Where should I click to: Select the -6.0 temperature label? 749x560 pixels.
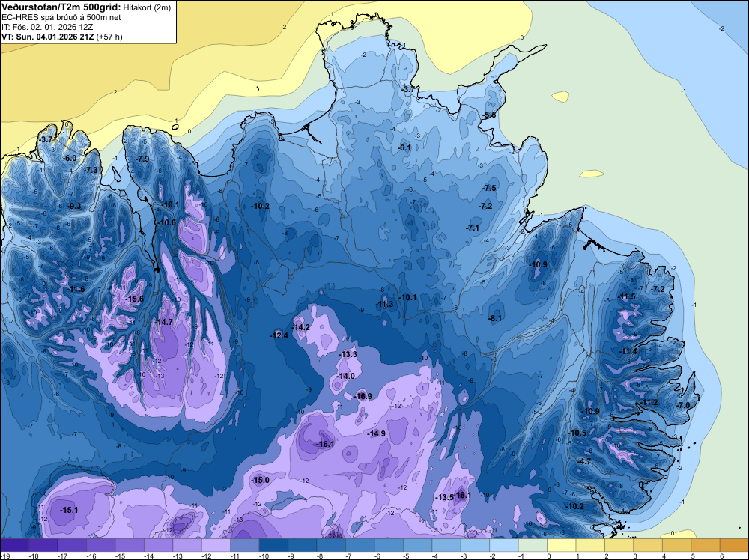(x=70, y=159)
